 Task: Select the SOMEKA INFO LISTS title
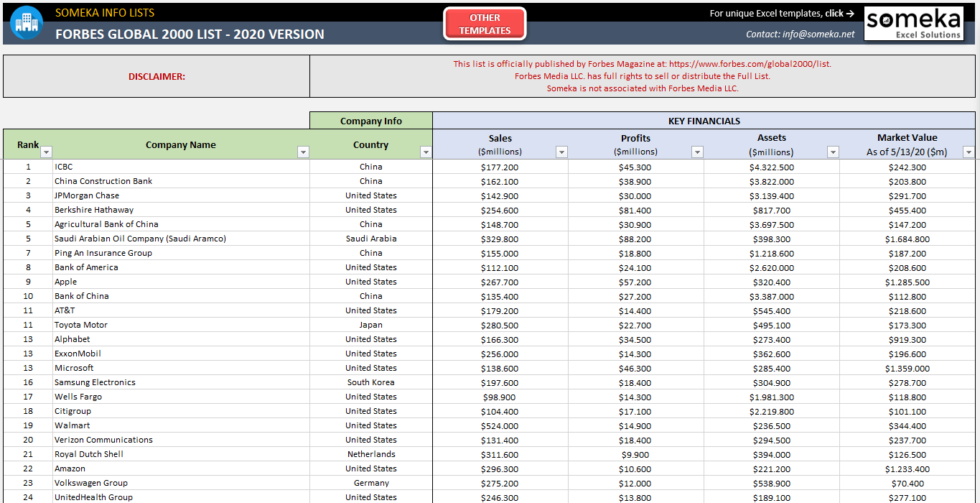point(105,12)
